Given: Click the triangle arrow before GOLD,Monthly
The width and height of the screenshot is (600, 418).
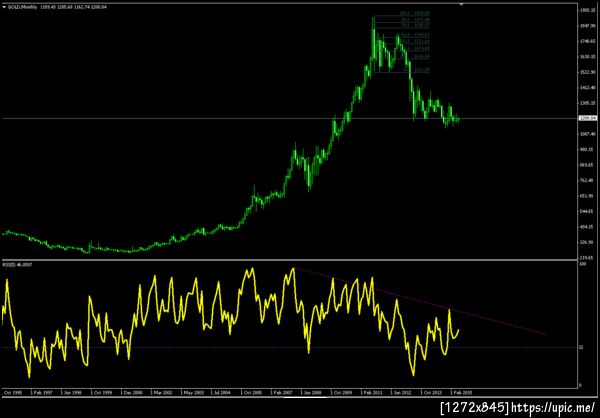Looking at the screenshot, I should pos(5,7).
